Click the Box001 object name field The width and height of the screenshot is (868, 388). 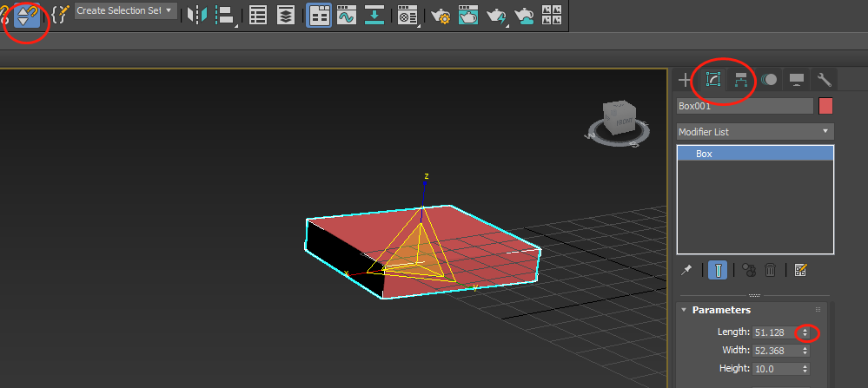point(745,106)
